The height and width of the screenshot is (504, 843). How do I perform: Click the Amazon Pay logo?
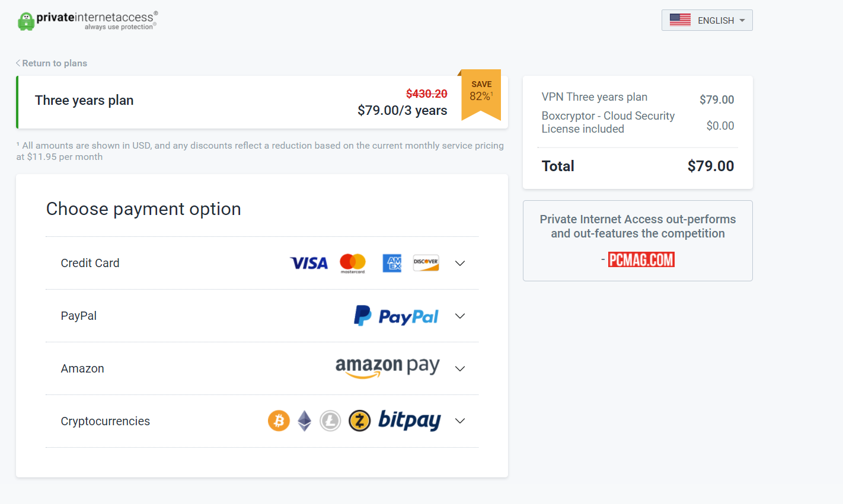[388, 368]
